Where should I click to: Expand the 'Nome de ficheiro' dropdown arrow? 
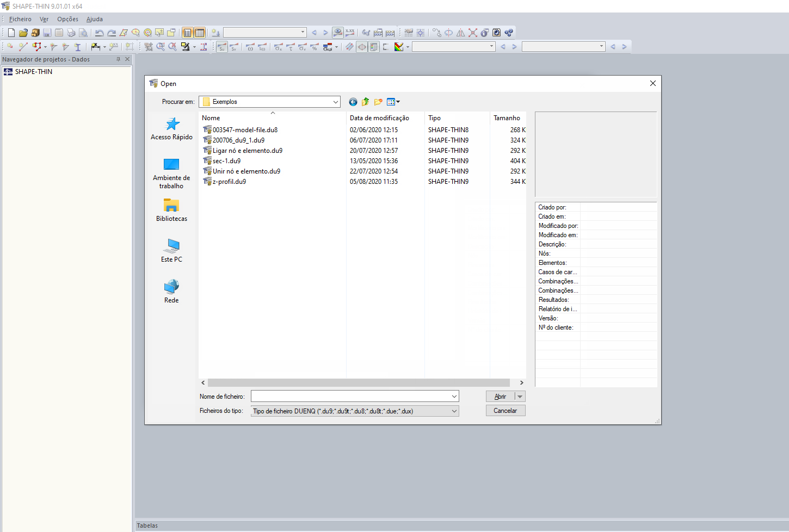pyautogui.click(x=454, y=397)
